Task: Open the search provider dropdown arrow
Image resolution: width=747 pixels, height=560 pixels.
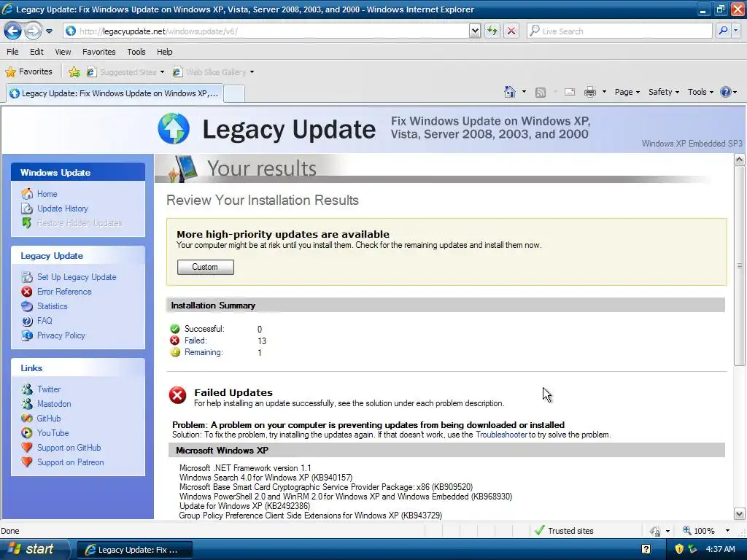Action: pos(735,31)
